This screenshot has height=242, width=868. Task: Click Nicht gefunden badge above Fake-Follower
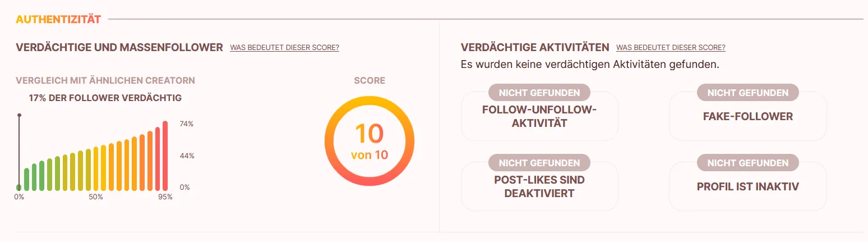coord(747,93)
